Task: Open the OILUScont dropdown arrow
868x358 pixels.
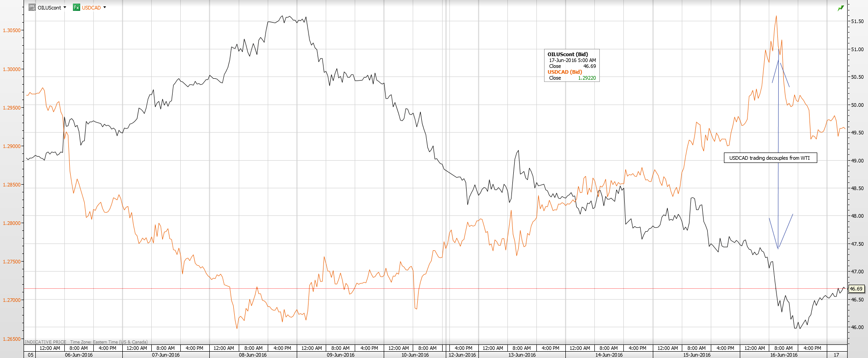Action: [65, 8]
